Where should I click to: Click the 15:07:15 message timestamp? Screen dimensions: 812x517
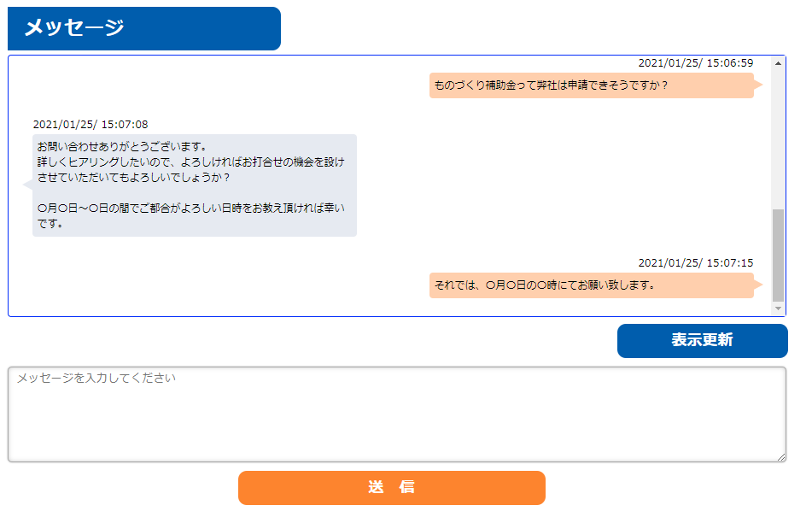coord(696,263)
